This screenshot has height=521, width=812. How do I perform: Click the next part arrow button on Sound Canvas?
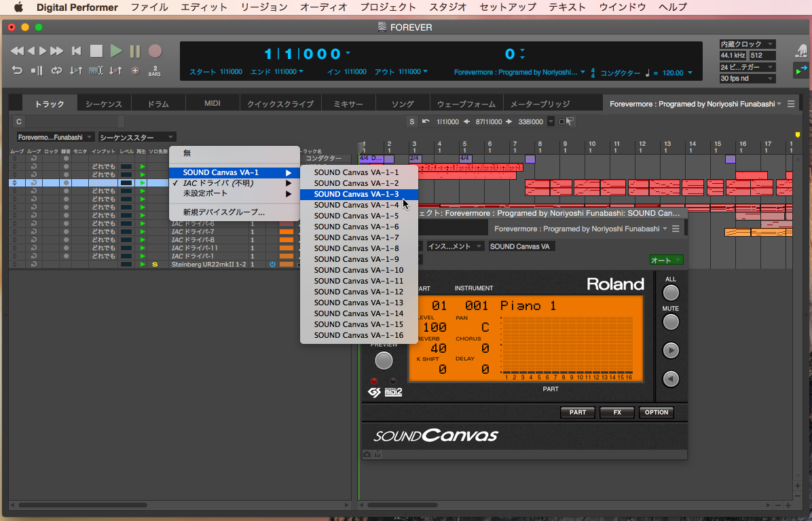(671, 350)
